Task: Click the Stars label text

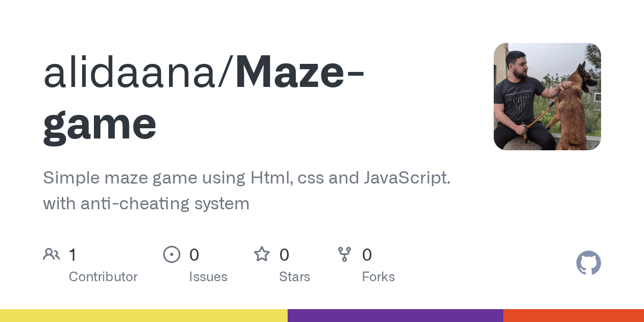Action: [x=295, y=276]
